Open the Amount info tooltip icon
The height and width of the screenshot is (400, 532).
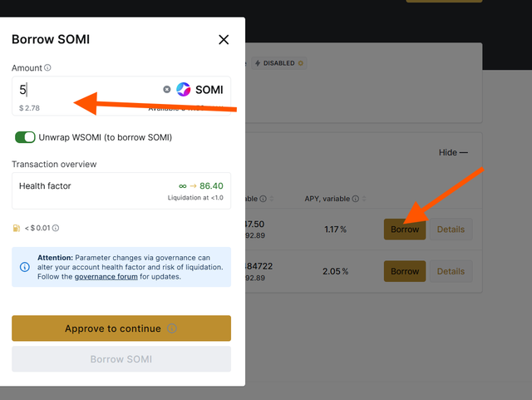pos(47,67)
